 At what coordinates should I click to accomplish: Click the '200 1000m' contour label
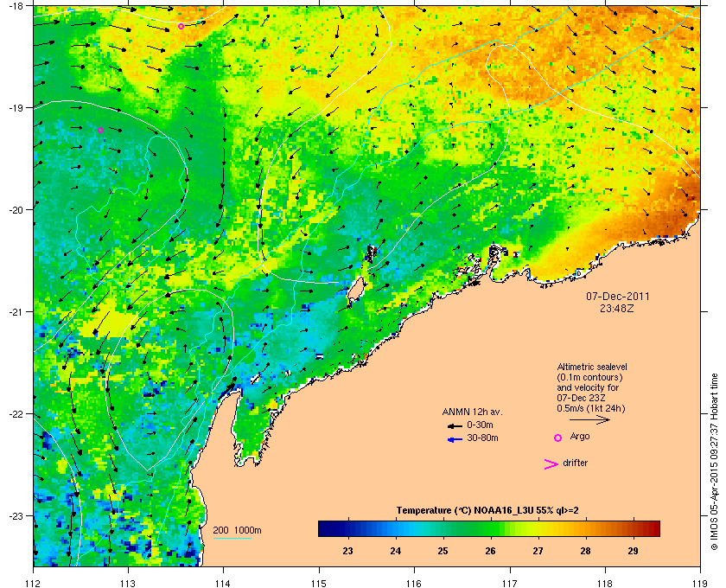click(x=237, y=530)
